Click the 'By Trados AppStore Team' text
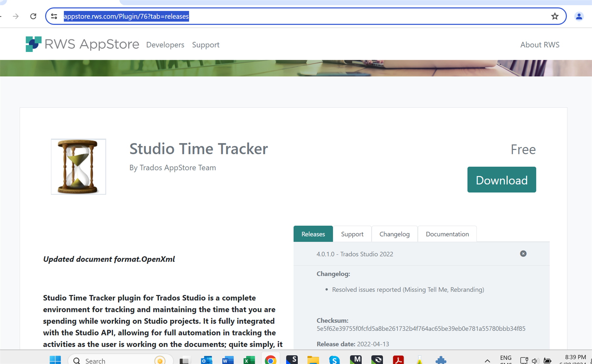592x364 pixels. (x=173, y=168)
